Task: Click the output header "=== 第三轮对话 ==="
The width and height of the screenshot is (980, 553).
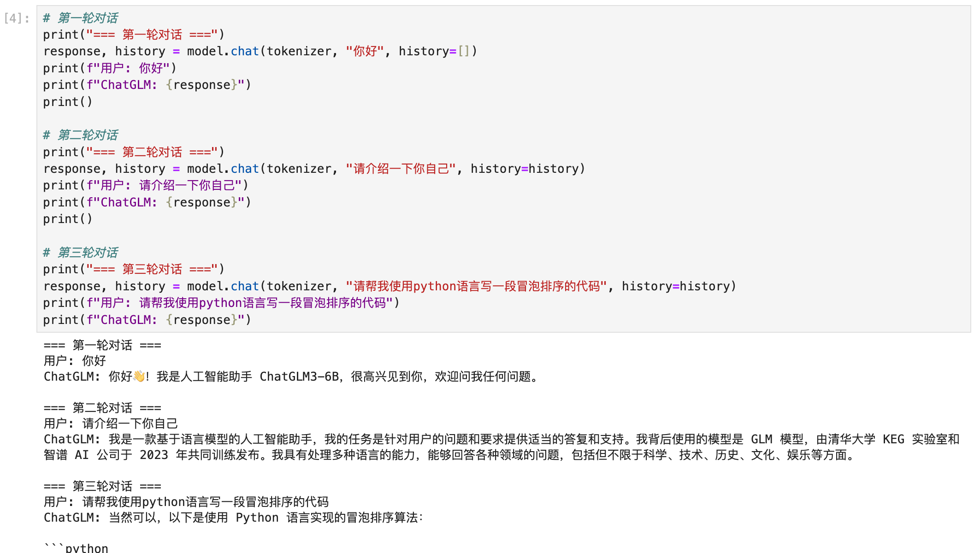Action: [x=102, y=486]
